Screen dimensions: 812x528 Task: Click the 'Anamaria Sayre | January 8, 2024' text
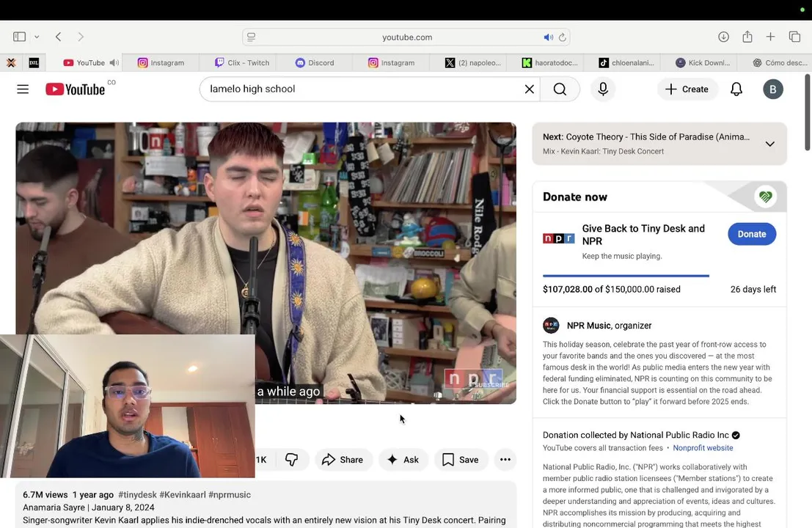pyautogui.click(x=89, y=507)
